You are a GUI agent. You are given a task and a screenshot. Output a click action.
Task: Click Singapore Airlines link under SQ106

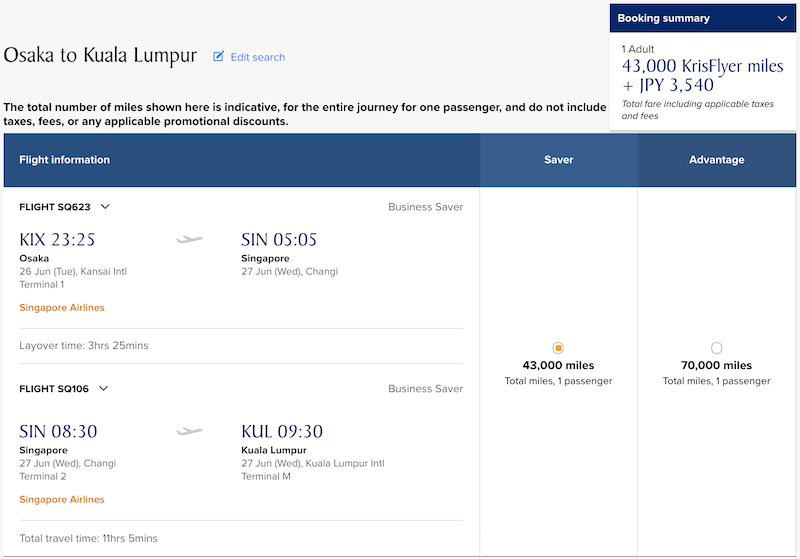(62, 499)
